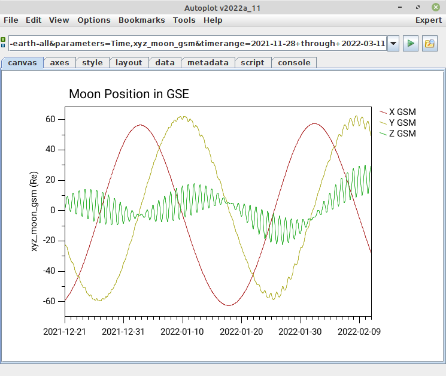
Task: Switch to the metadata tab
Action: click(x=208, y=63)
